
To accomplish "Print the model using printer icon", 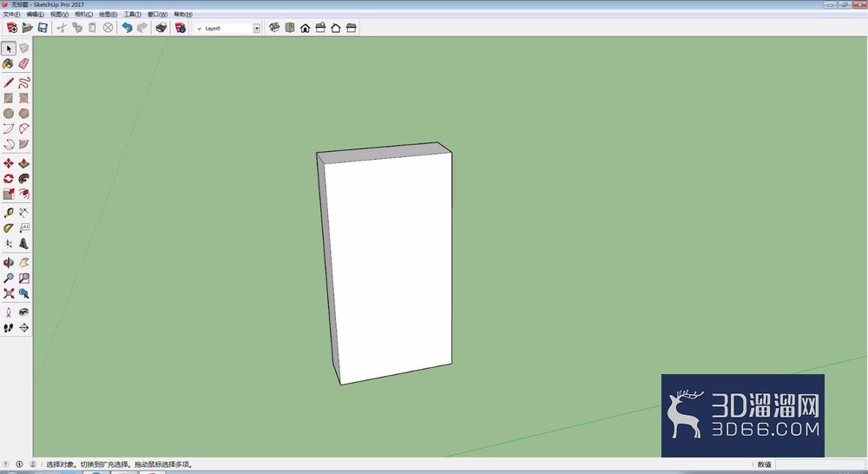I will (161, 28).
